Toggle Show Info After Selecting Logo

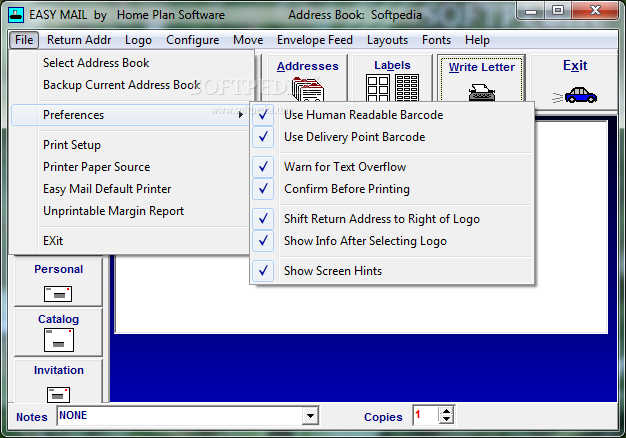(392, 241)
